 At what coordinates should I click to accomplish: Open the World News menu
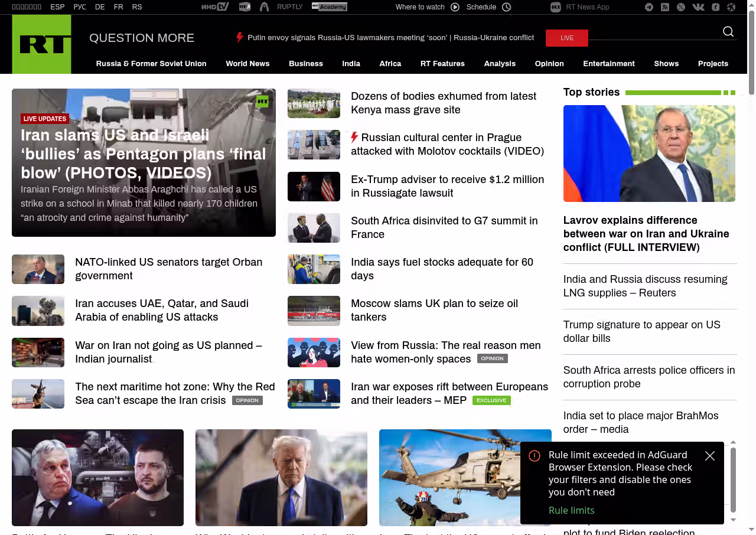pyautogui.click(x=247, y=64)
